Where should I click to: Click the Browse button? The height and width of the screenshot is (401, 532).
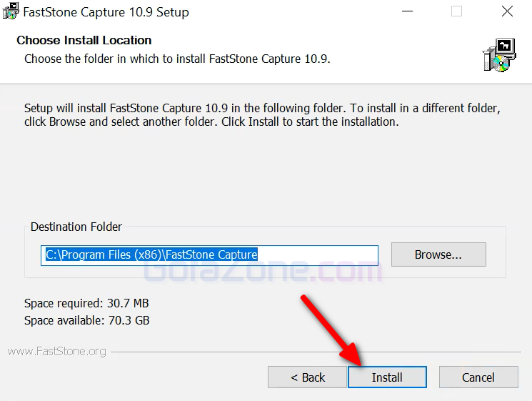438,254
